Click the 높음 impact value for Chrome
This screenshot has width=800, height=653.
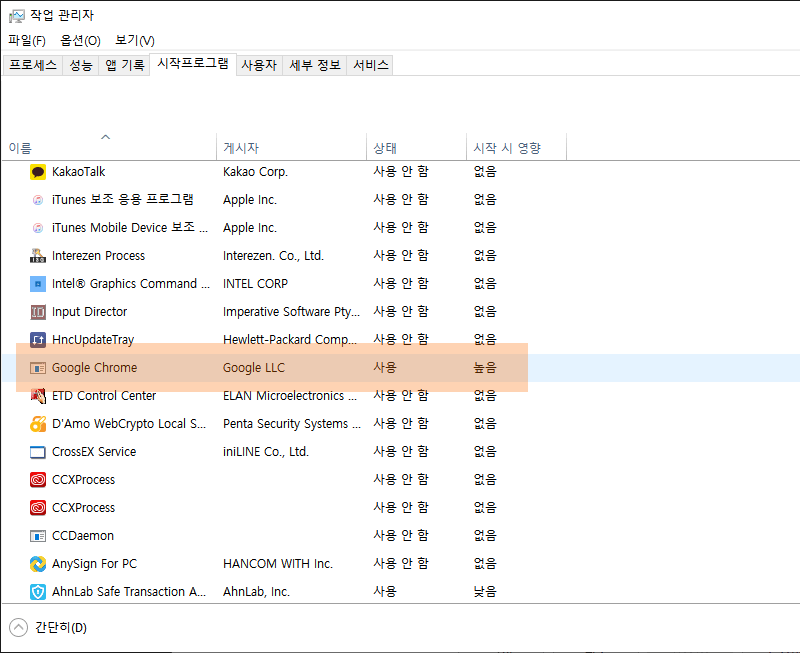485,368
